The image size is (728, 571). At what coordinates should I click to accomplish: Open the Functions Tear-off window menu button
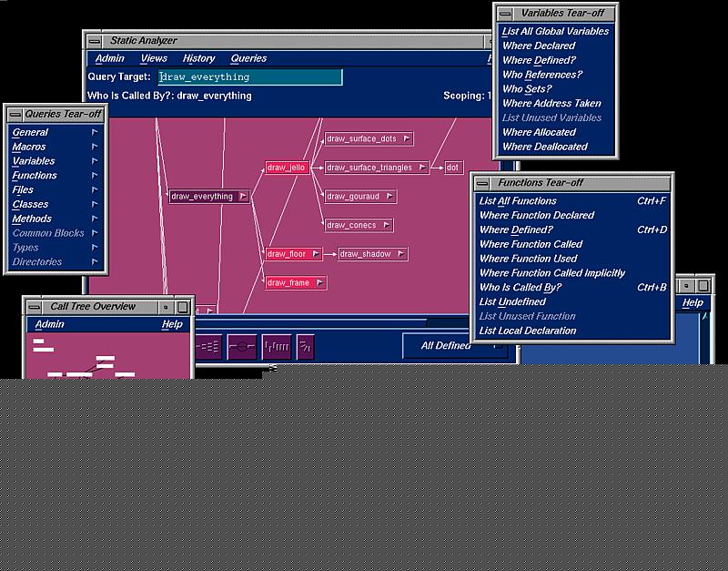482,183
